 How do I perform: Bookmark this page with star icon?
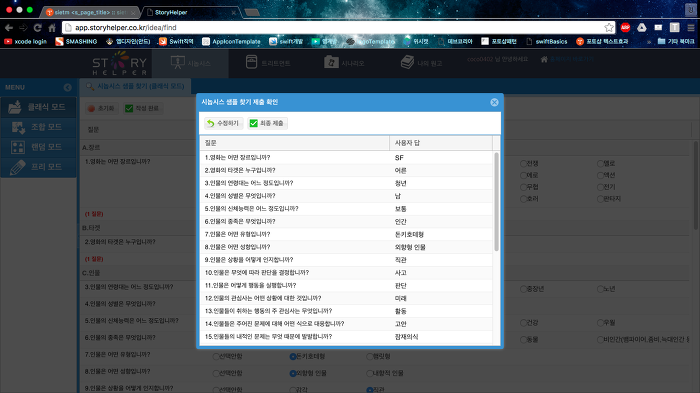pyautogui.click(x=609, y=28)
